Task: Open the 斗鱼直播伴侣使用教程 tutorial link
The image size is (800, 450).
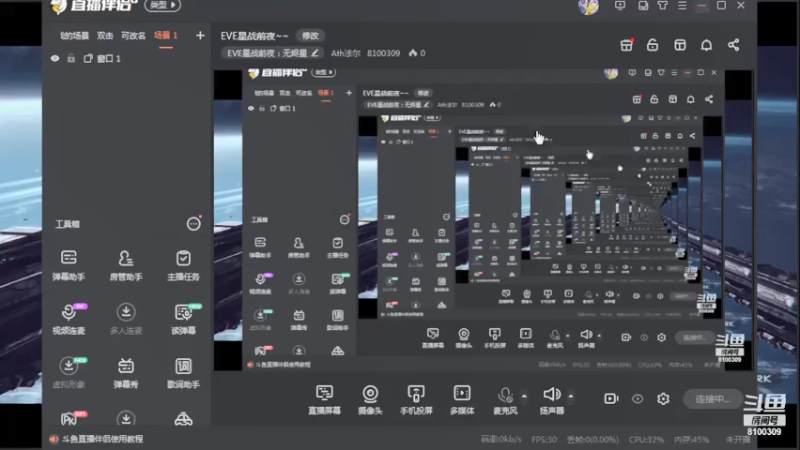Action: click(102, 439)
